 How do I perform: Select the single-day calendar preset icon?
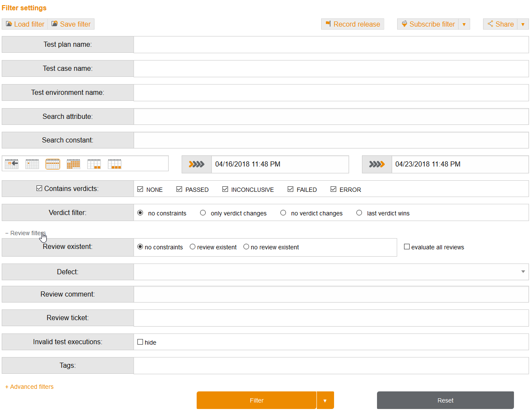(x=32, y=164)
